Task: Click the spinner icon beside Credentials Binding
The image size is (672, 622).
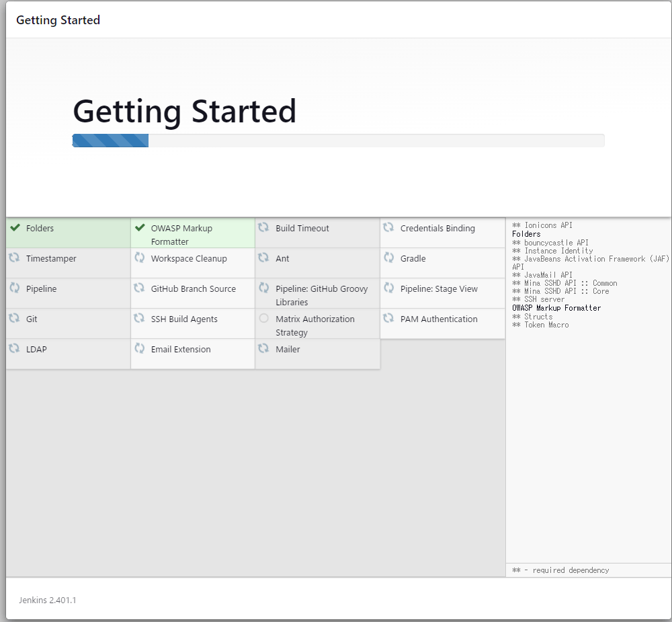Action: (388, 227)
